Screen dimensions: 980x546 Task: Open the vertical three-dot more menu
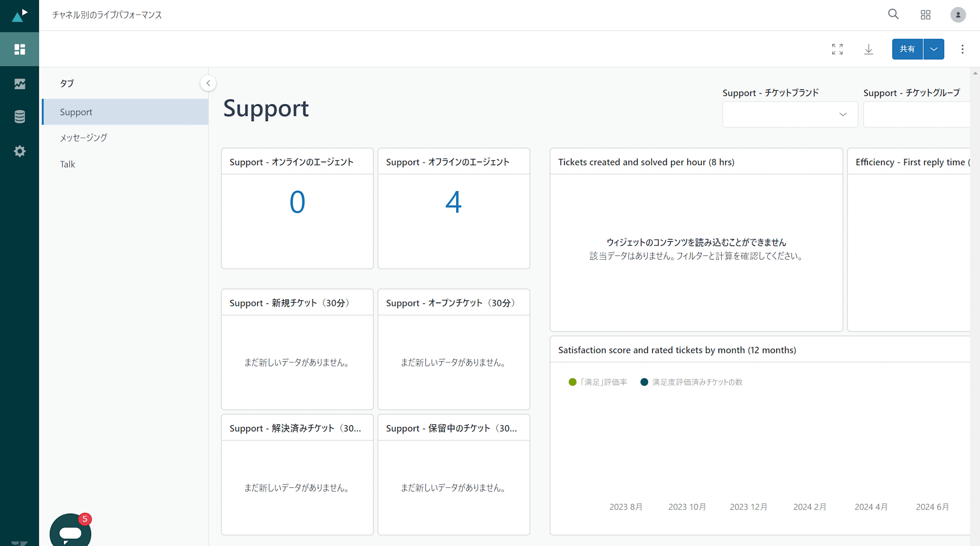(962, 49)
